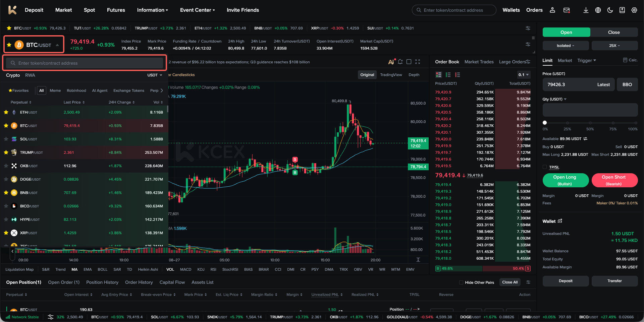Enable the TP/SL checkbox

coord(545,167)
